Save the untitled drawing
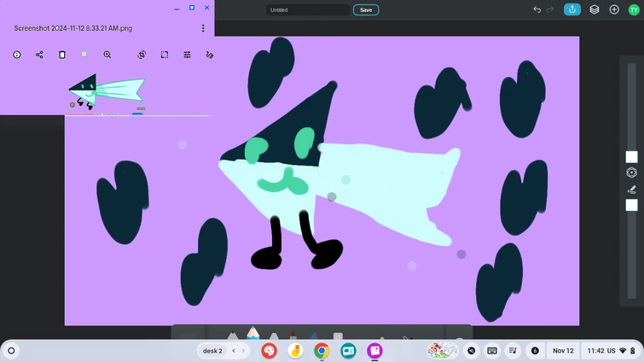The width and height of the screenshot is (644, 362). pyautogui.click(x=365, y=10)
